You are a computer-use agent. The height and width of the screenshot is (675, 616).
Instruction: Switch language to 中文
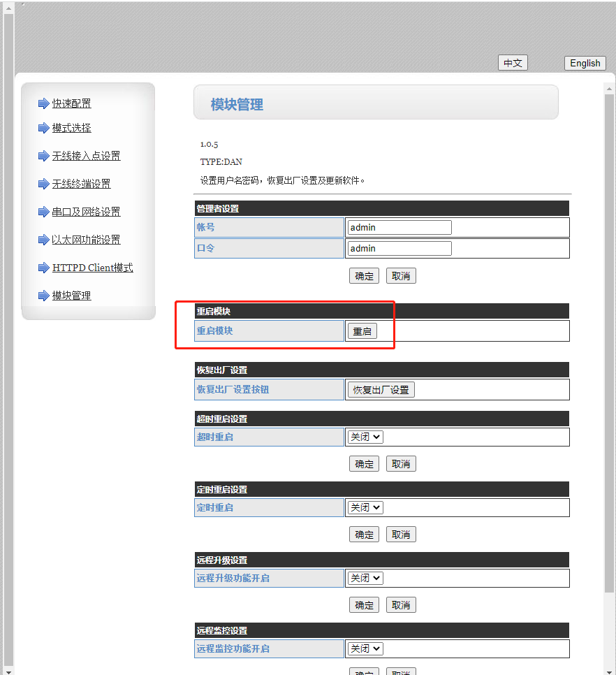(513, 63)
